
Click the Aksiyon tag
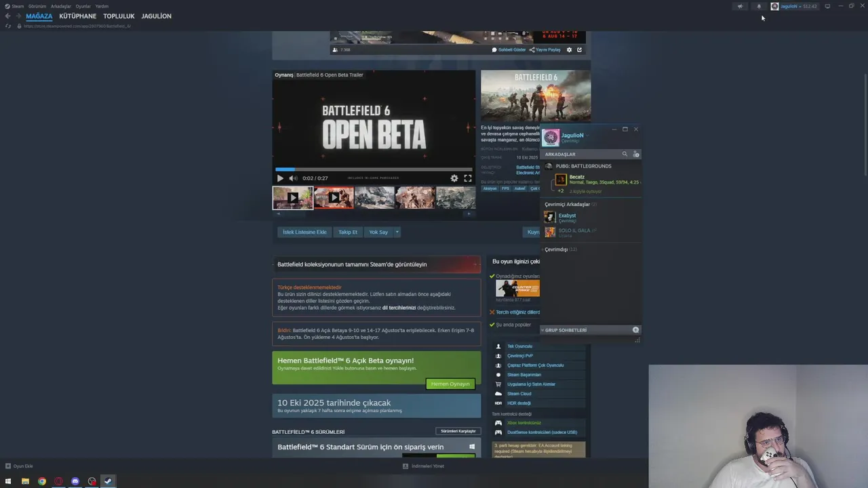(x=490, y=188)
